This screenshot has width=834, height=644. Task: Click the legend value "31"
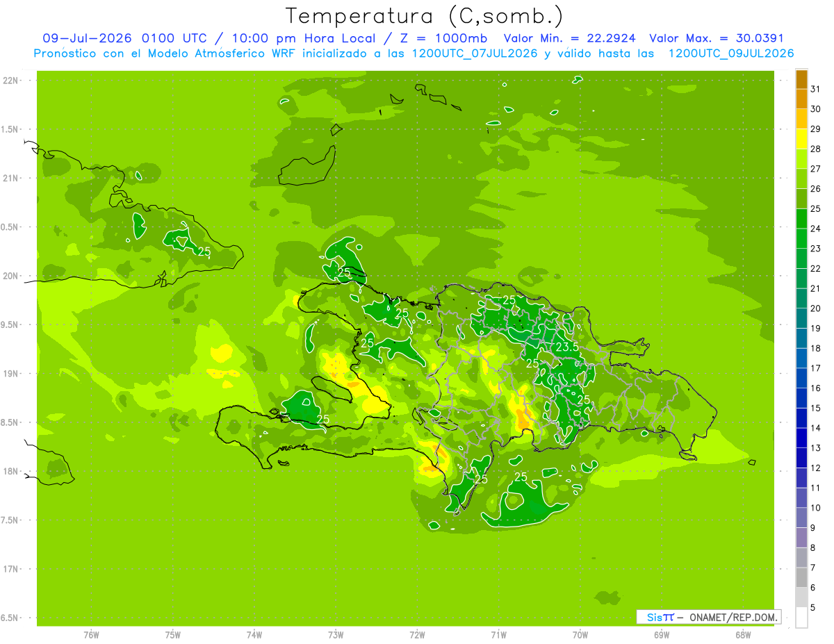click(x=816, y=89)
